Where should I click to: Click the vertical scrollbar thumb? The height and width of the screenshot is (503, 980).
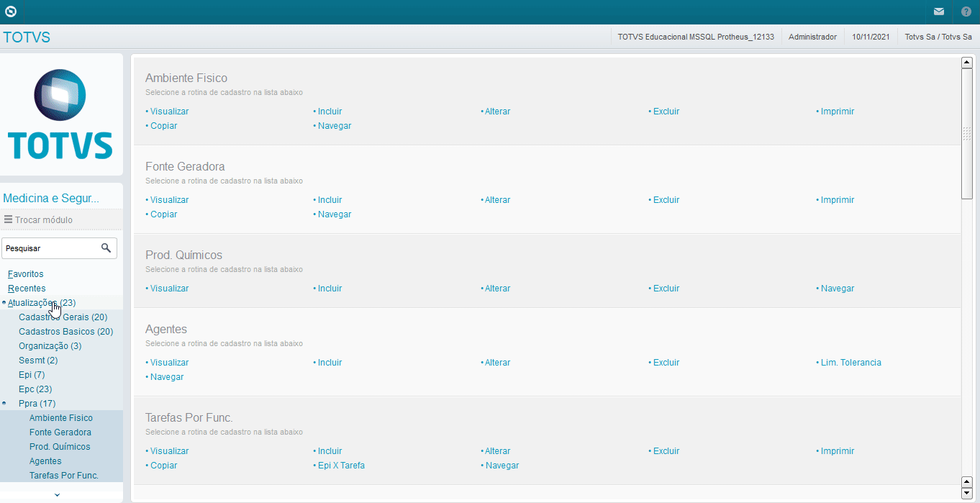(x=967, y=134)
